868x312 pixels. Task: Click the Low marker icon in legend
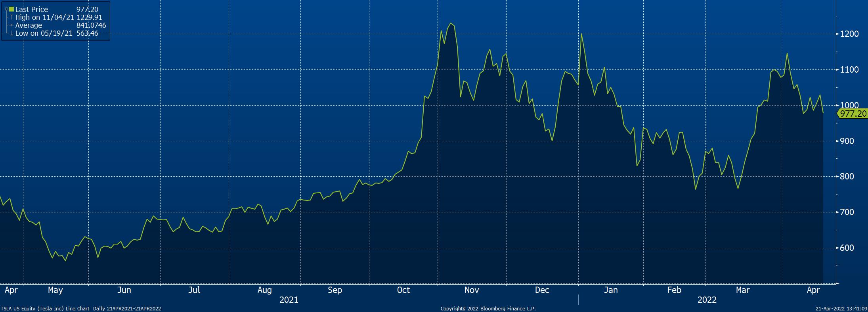pos(11,33)
